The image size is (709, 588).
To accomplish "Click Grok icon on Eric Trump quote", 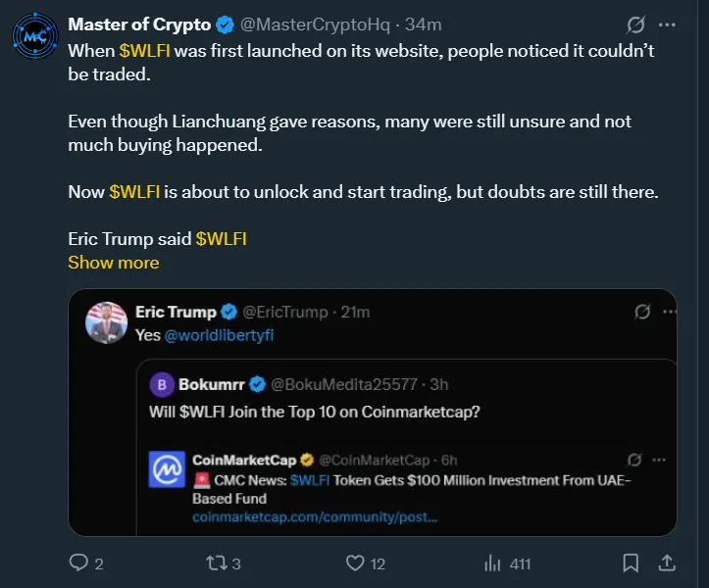I will click(643, 312).
